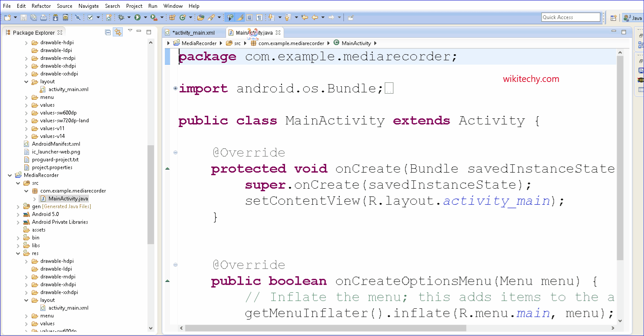This screenshot has height=336, width=644.
Task: Click the New Java Class toolbar icon
Action: [x=182, y=17]
